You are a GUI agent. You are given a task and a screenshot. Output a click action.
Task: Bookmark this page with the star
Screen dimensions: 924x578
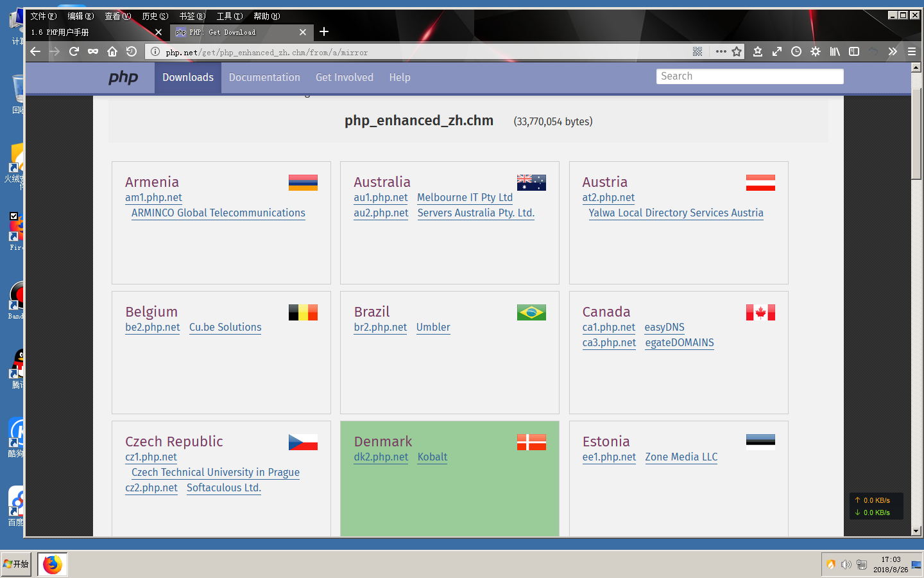click(x=737, y=51)
